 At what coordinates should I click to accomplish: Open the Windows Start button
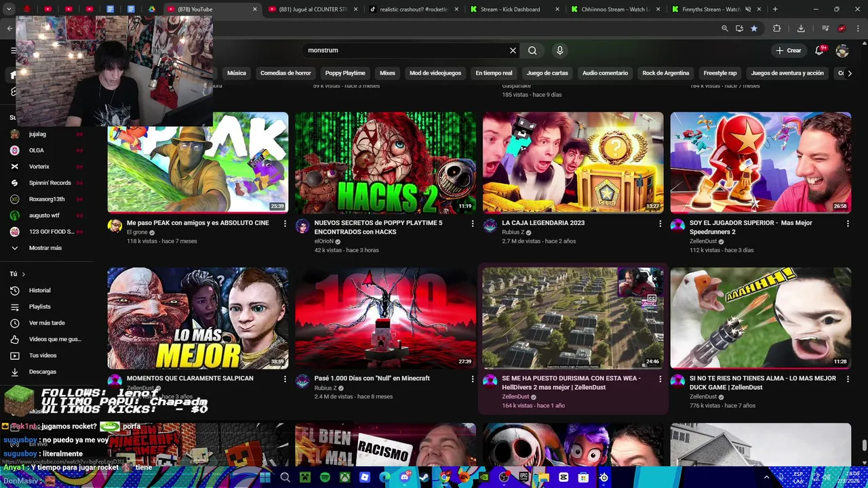pyautogui.click(x=265, y=477)
